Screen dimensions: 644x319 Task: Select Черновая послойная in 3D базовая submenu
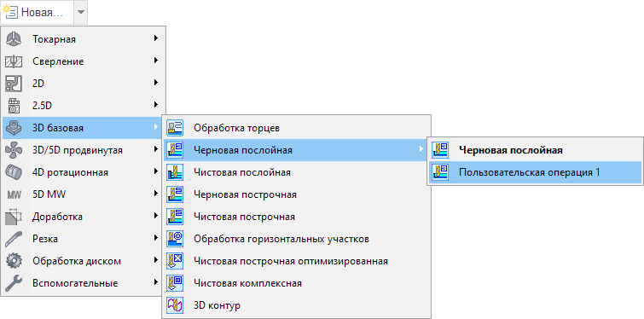tap(296, 150)
